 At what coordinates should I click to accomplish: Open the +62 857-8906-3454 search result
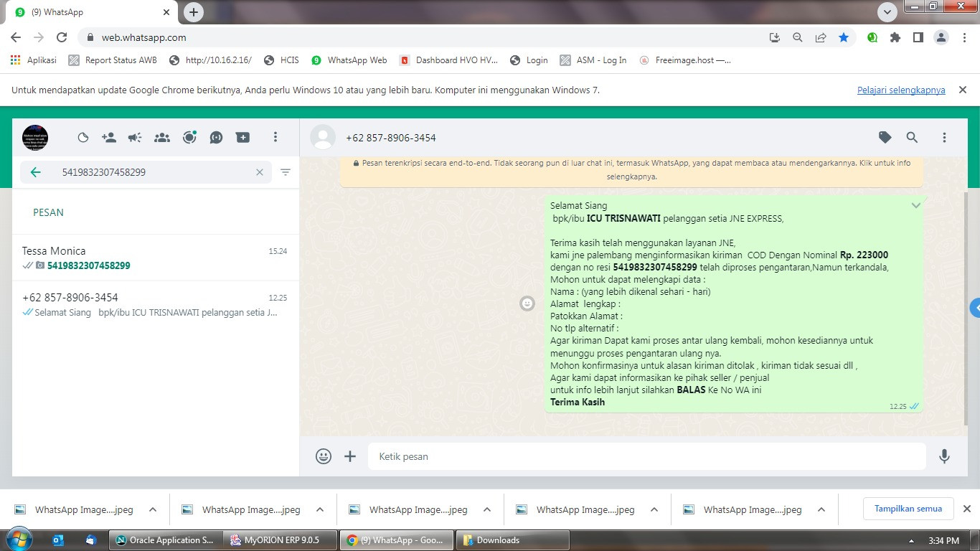[x=156, y=304]
